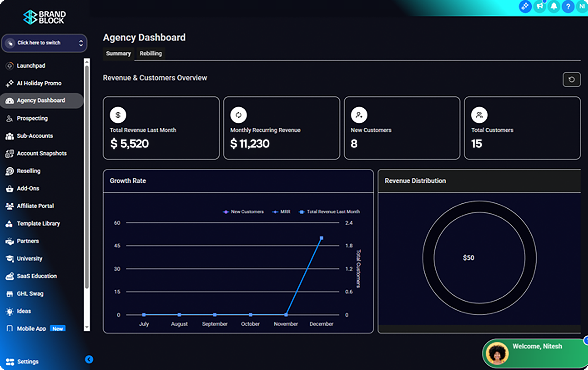The height and width of the screenshot is (370, 588).
Task: Click the refresh icon in Revenue Overview
Action: click(x=571, y=80)
